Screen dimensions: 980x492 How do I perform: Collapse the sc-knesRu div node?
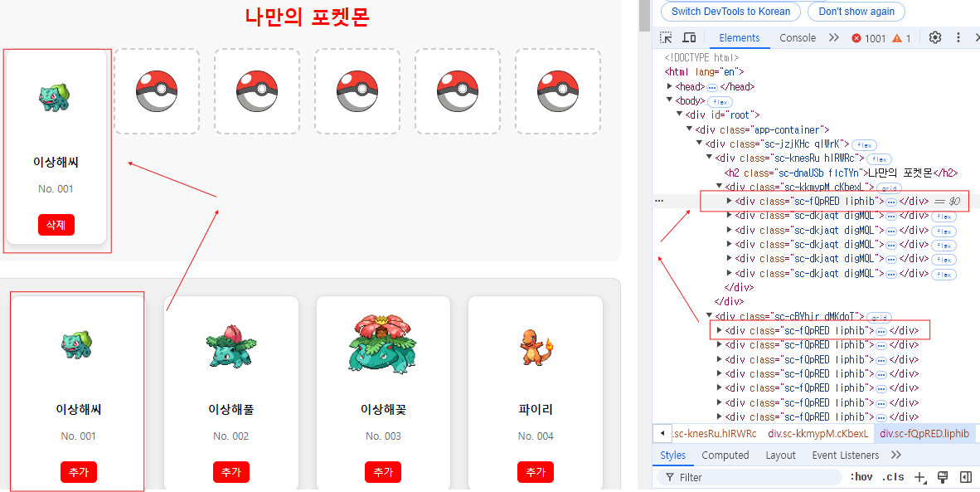point(710,158)
